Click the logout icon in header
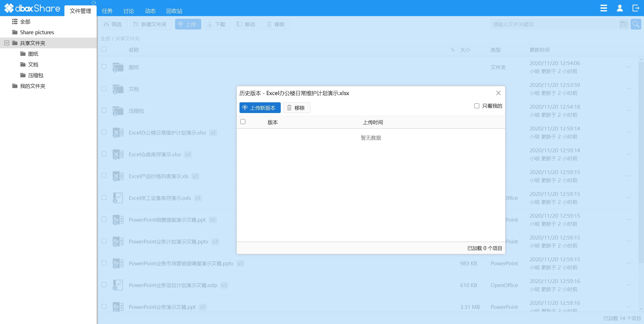This screenshot has height=324, width=644. tap(636, 8)
